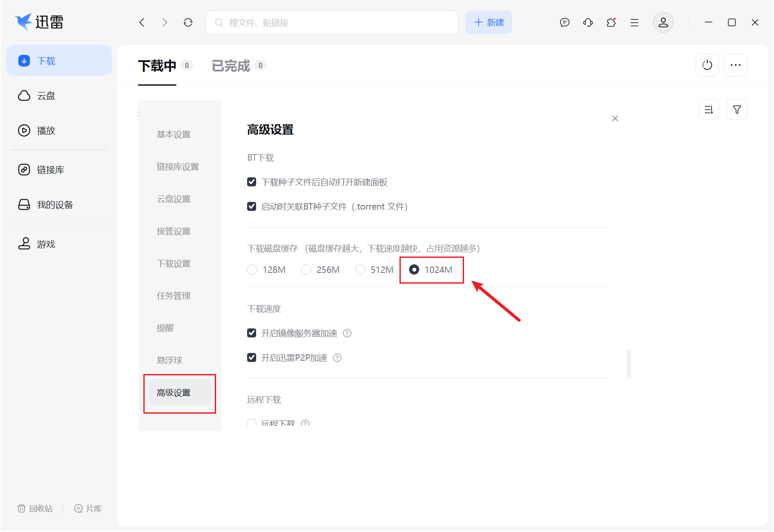The width and height of the screenshot is (774, 532).
Task: Open 下载设置 settings section
Action: [x=173, y=263]
